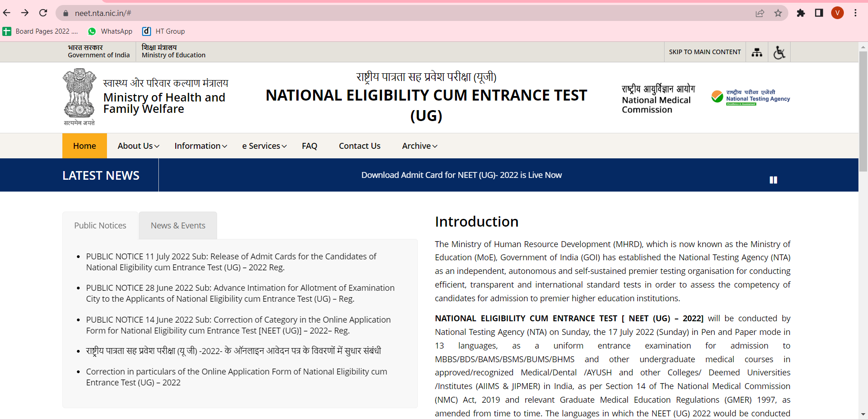
Task: Click the Introduction heading
Action: (x=477, y=222)
